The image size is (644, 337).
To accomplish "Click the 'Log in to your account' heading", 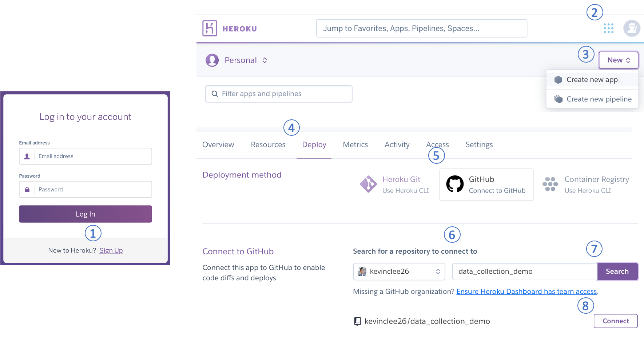I will tap(86, 117).
